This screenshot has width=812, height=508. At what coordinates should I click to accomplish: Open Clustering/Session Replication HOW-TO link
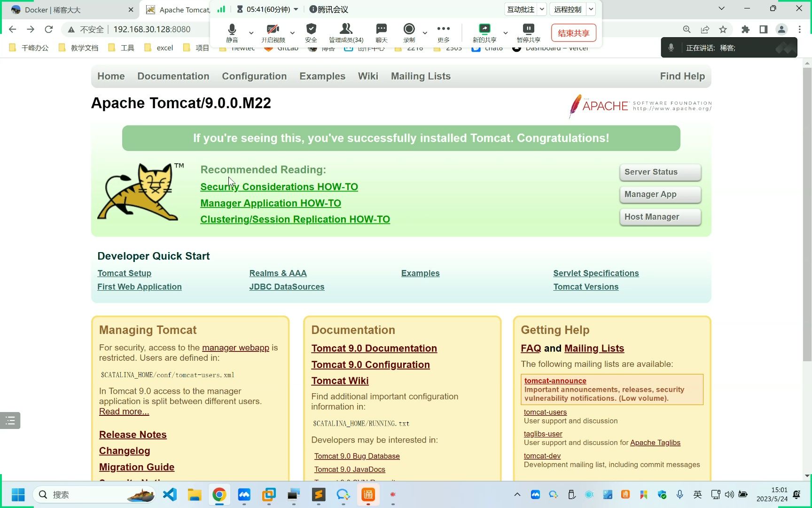click(x=295, y=219)
